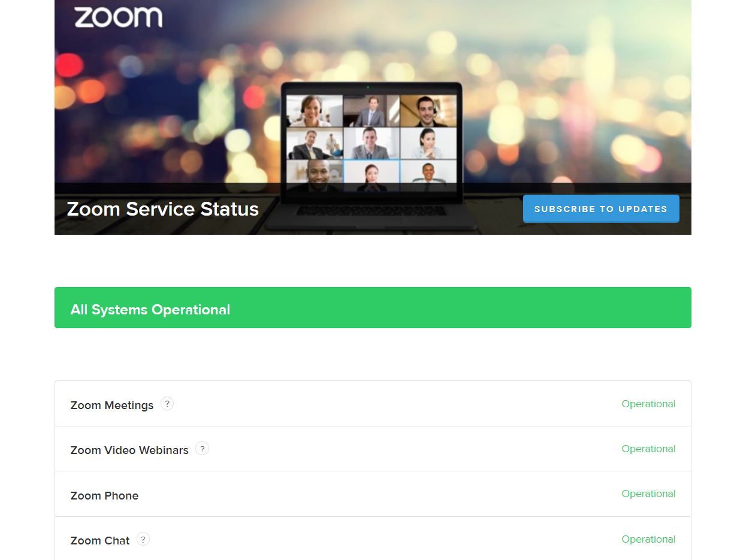734x560 pixels.
Task: Click the Operational status for Zoom Phone
Action: pos(648,494)
